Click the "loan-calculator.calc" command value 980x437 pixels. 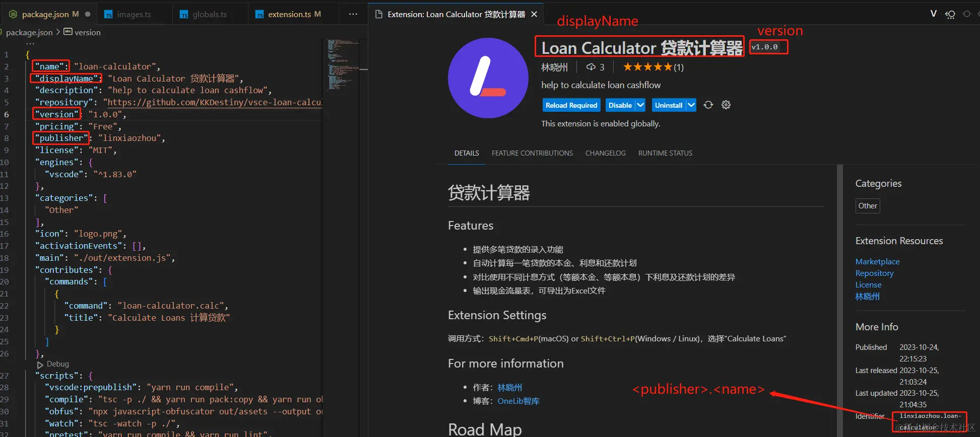coord(171,306)
